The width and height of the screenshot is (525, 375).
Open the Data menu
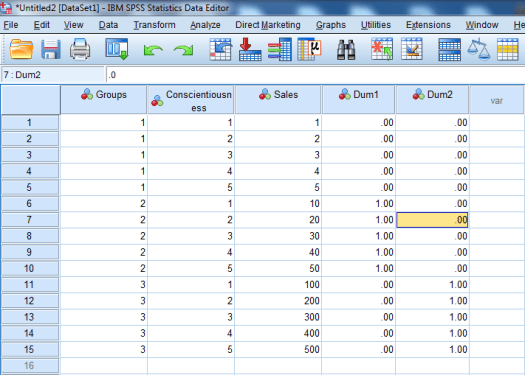click(x=108, y=25)
